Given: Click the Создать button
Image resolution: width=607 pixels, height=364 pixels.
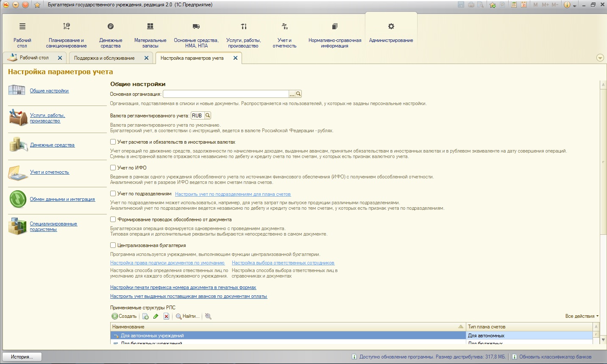Looking at the screenshot, I should click(124, 316).
